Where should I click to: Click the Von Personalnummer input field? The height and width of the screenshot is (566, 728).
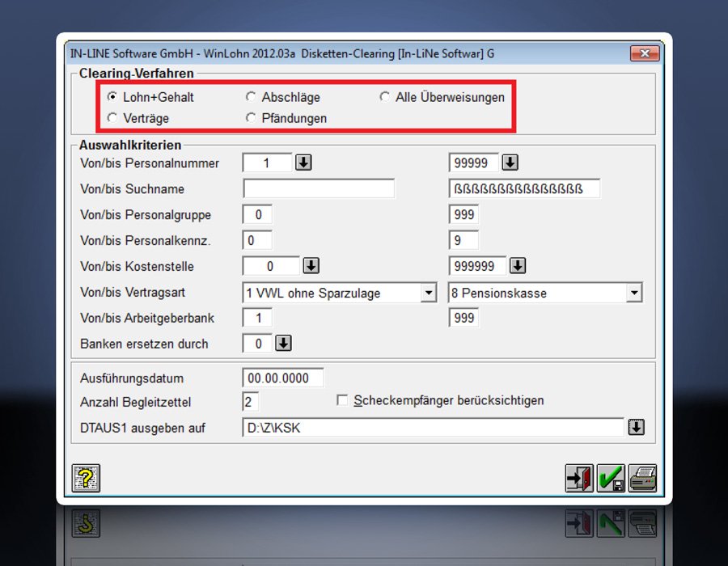(268, 163)
